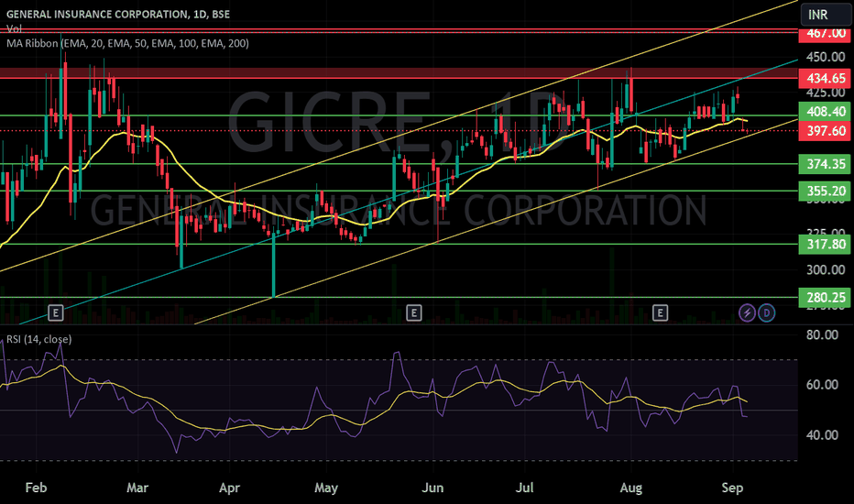Click the 434.65 red price label
The width and height of the screenshot is (854, 504).
click(825, 79)
